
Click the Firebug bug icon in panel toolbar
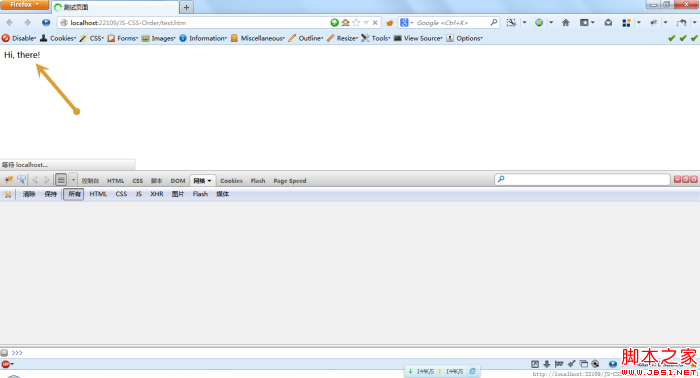(8, 180)
